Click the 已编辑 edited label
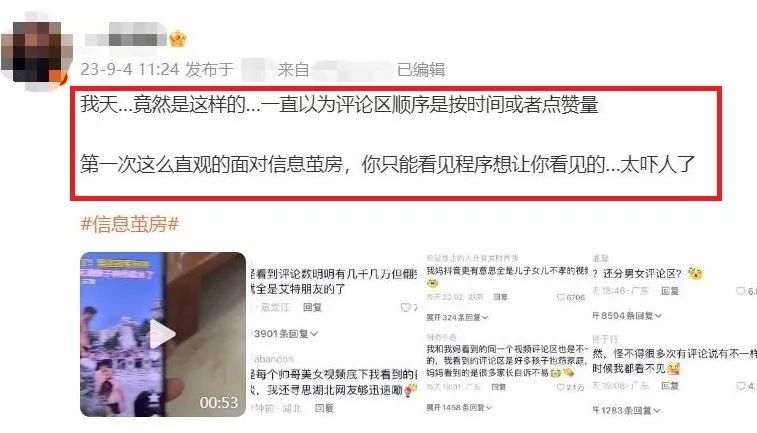This screenshot has height=433, width=757. (x=421, y=70)
